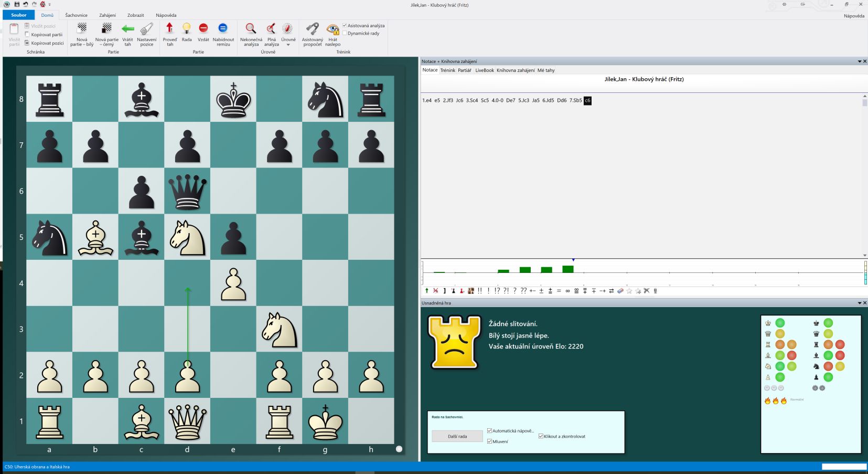
Task: Open Nastavení pozice position setup
Action: point(147,35)
